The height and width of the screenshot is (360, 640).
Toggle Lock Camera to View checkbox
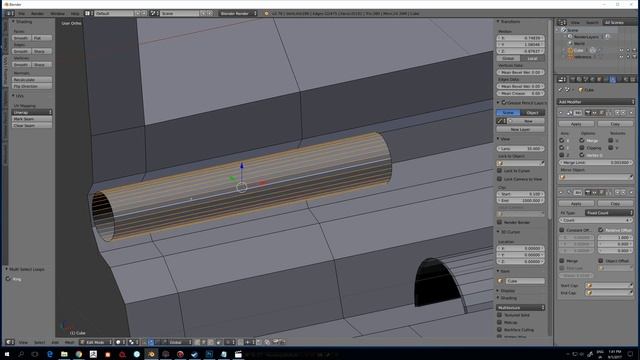[x=499, y=179]
